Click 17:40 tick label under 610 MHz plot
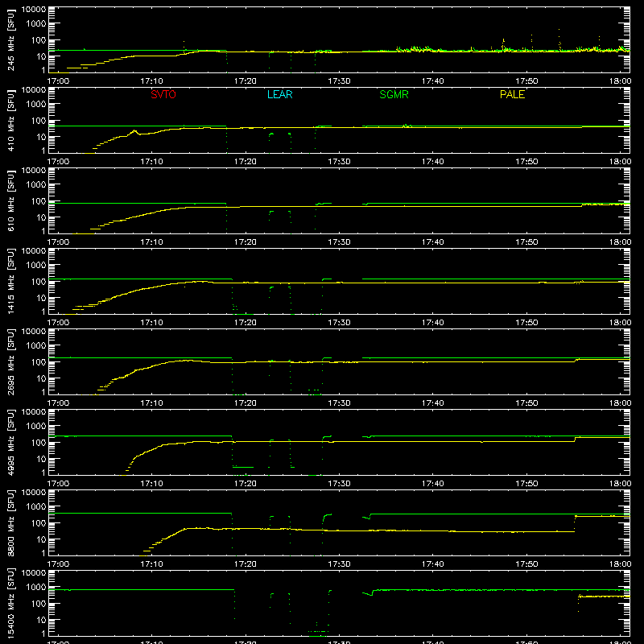644x644 pixels. pos(433,242)
